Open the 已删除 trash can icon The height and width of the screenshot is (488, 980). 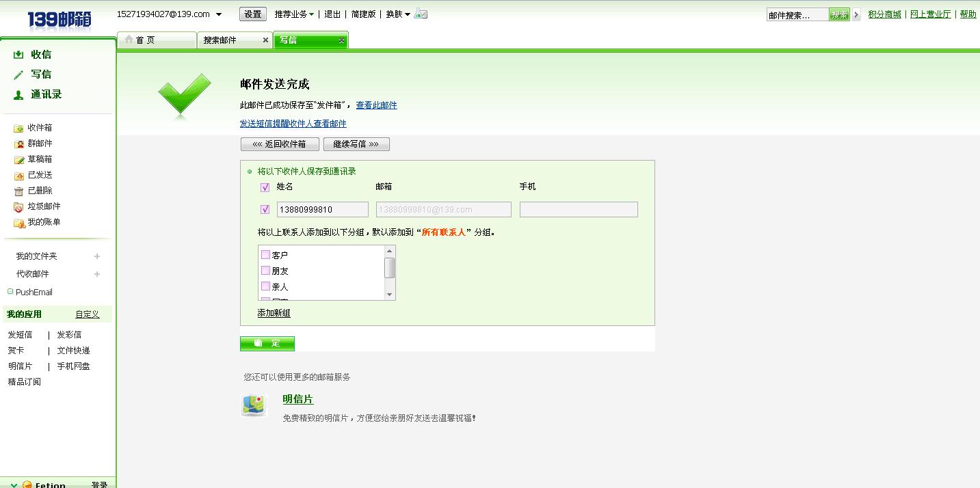tap(19, 191)
